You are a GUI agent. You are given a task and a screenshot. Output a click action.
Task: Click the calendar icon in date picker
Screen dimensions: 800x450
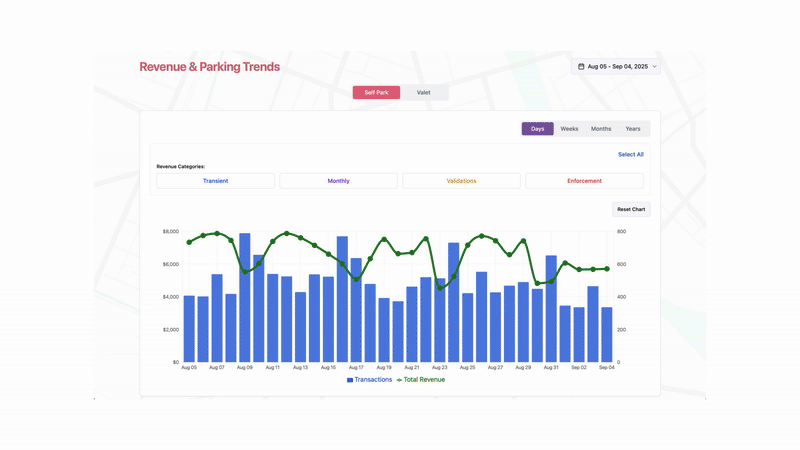[582, 67]
